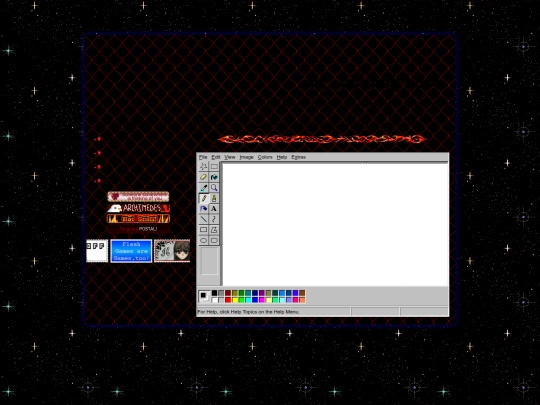Pick the bright yellow swatch
This screenshot has height=405, width=540.
(x=235, y=300)
